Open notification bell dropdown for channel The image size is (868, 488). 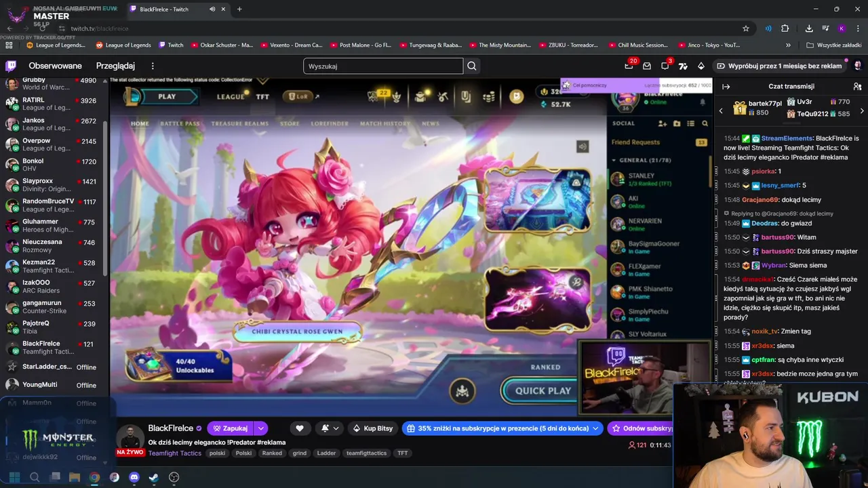click(330, 428)
